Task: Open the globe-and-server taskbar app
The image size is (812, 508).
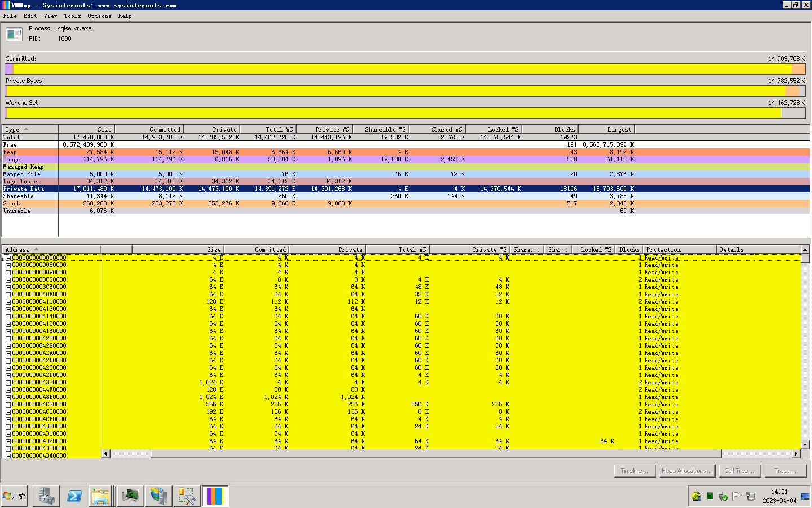Action: [x=159, y=496]
